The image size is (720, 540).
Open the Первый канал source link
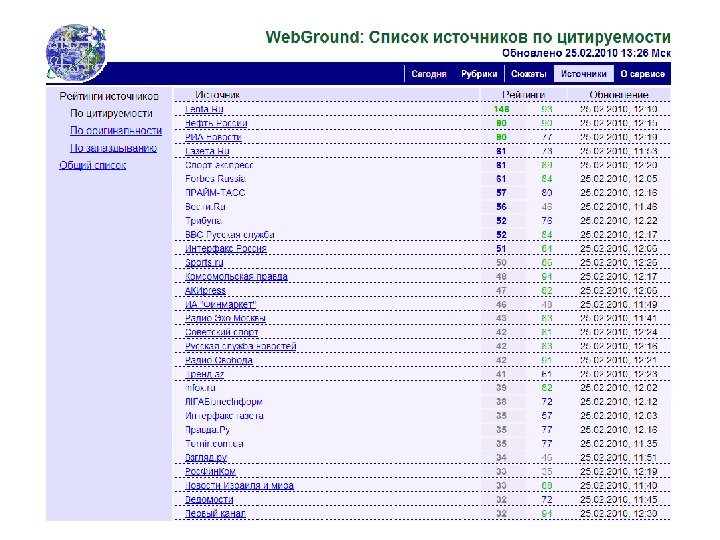pyautogui.click(x=215, y=513)
